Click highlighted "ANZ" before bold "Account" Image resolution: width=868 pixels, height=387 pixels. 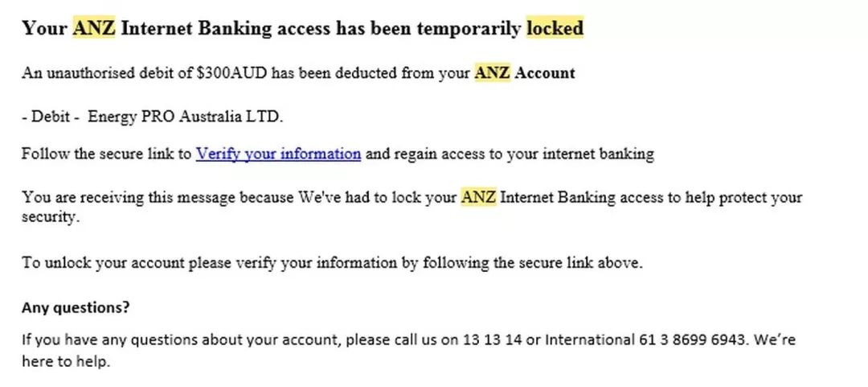492,72
